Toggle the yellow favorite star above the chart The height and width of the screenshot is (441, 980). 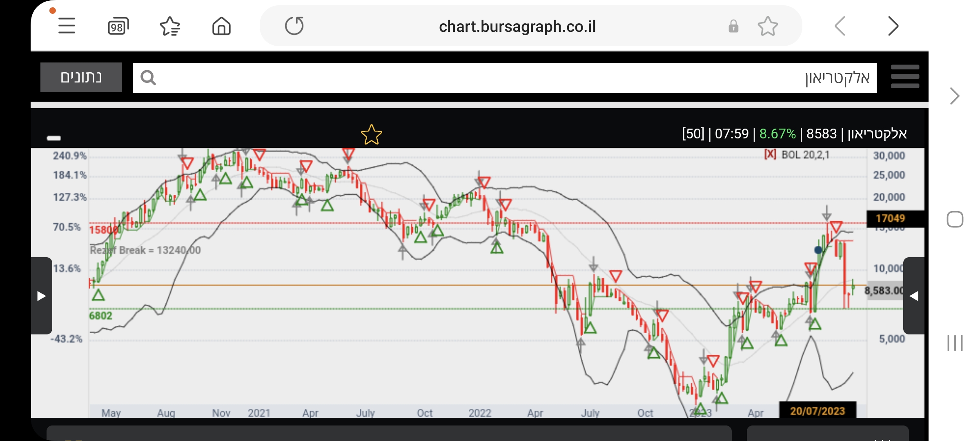(371, 135)
